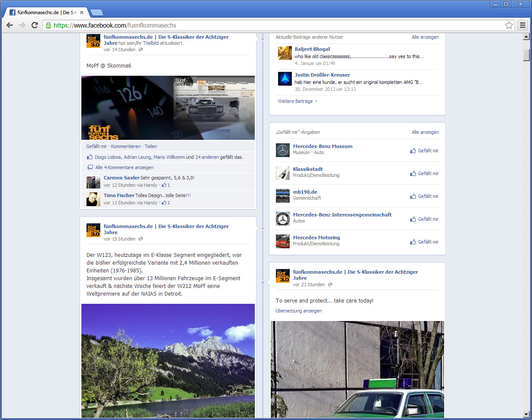This screenshot has width=532, height=420.
Task: Expand the Weitere Beiträge dropdown
Action: [x=297, y=101]
